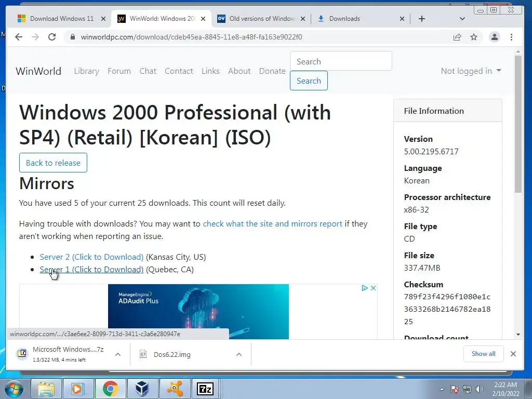Screen dimensions: 532x399
Task: Click the address bar URL
Action: click(x=191, y=37)
